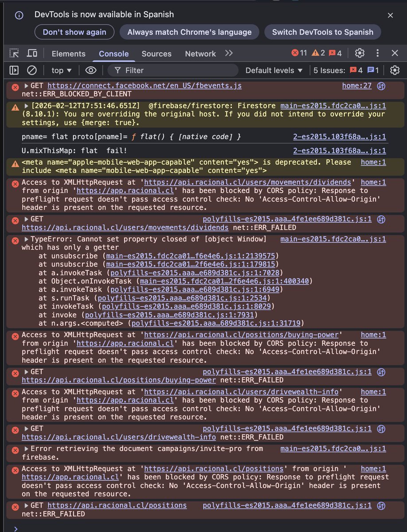Click the issues count 4 badge in tab bar

[x=335, y=53]
